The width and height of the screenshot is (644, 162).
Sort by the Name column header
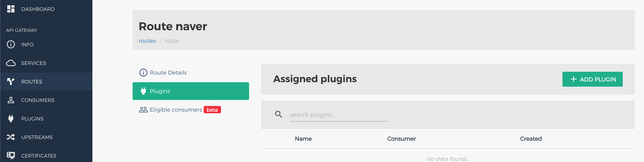(303, 139)
